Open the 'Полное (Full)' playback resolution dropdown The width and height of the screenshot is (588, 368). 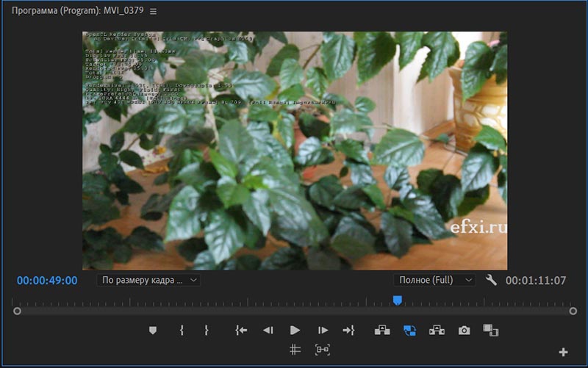click(435, 280)
